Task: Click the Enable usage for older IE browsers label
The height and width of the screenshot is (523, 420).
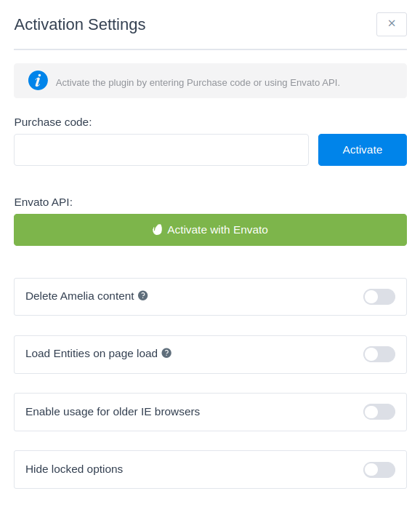Action: (x=113, y=412)
